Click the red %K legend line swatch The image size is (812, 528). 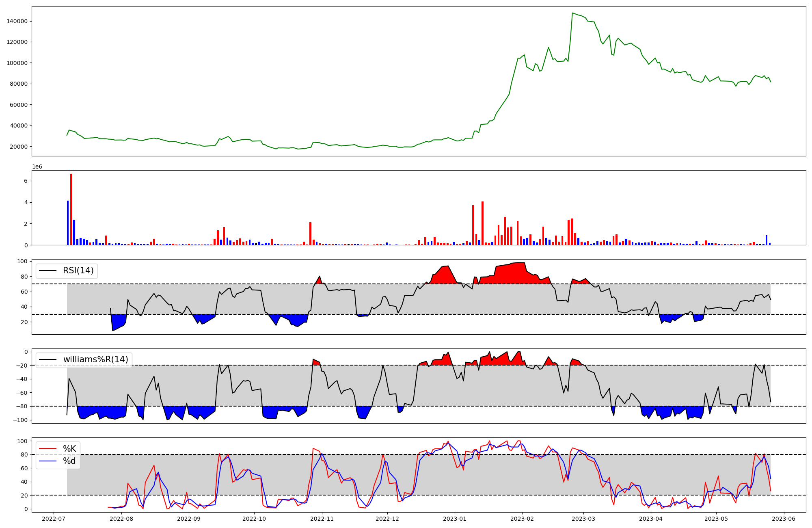click(48, 449)
